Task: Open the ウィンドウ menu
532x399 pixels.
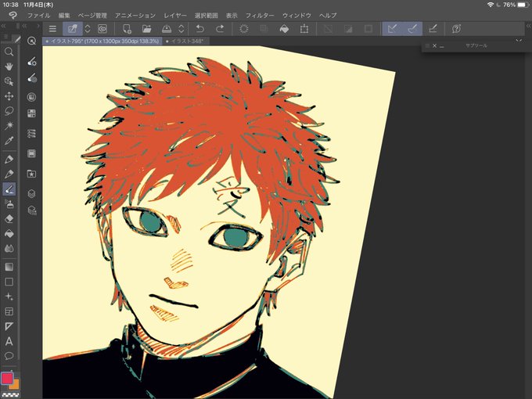Action: [297, 16]
